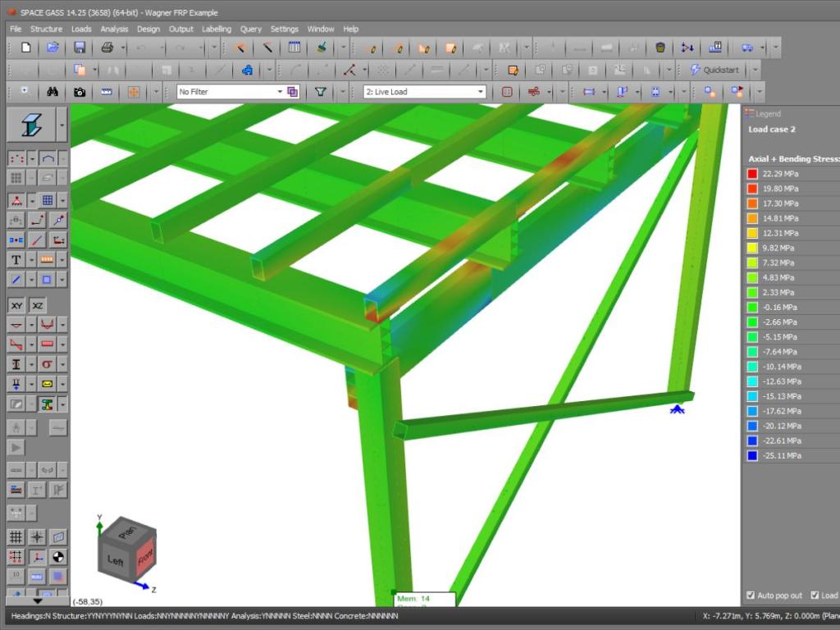Open the Analysis menu

(114, 29)
